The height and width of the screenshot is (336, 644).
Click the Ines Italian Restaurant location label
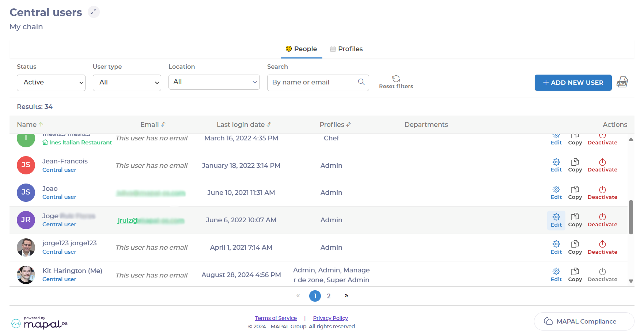click(77, 143)
